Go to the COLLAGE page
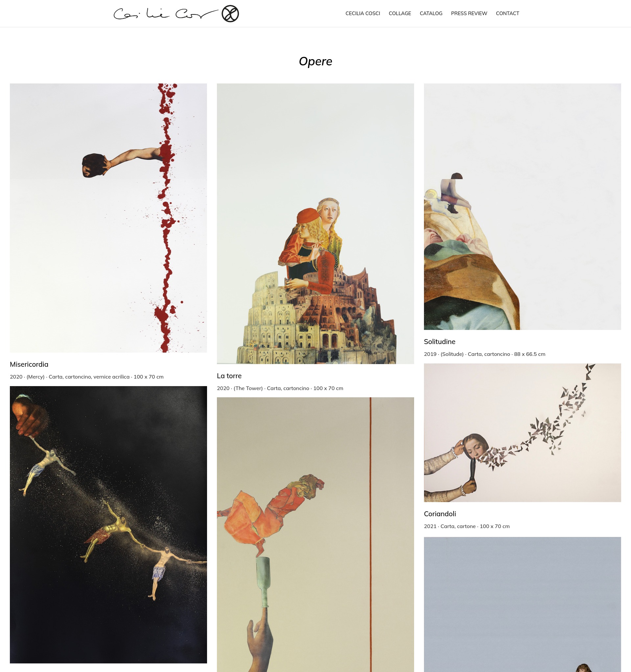 tap(400, 13)
